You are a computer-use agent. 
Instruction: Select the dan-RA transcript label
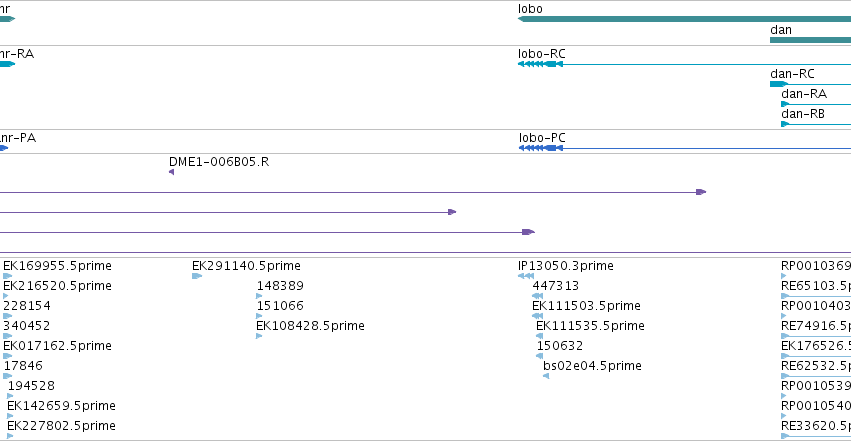click(x=804, y=94)
